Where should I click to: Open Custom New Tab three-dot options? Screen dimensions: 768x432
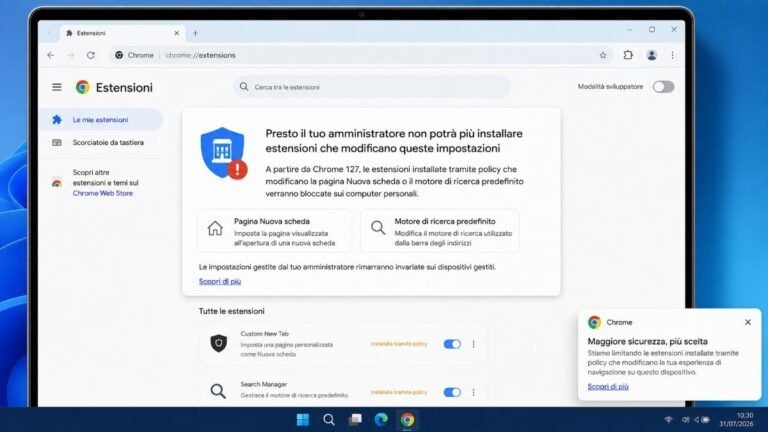pyautogui.click(x=473, y=344)
